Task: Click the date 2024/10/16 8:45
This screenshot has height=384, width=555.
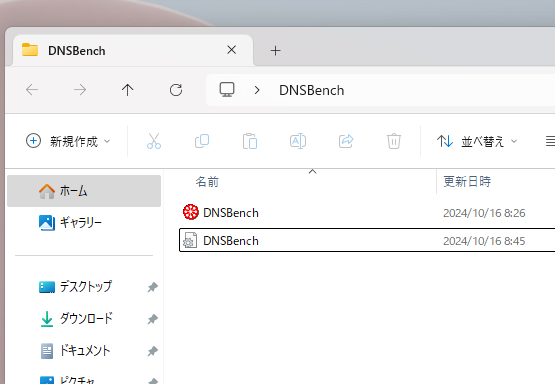Action: point(484,241)
